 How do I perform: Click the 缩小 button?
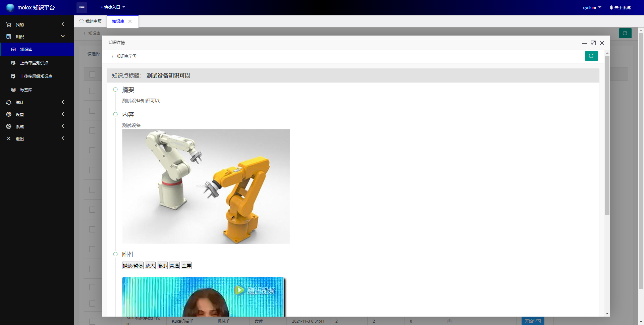[x=162, y=266]
